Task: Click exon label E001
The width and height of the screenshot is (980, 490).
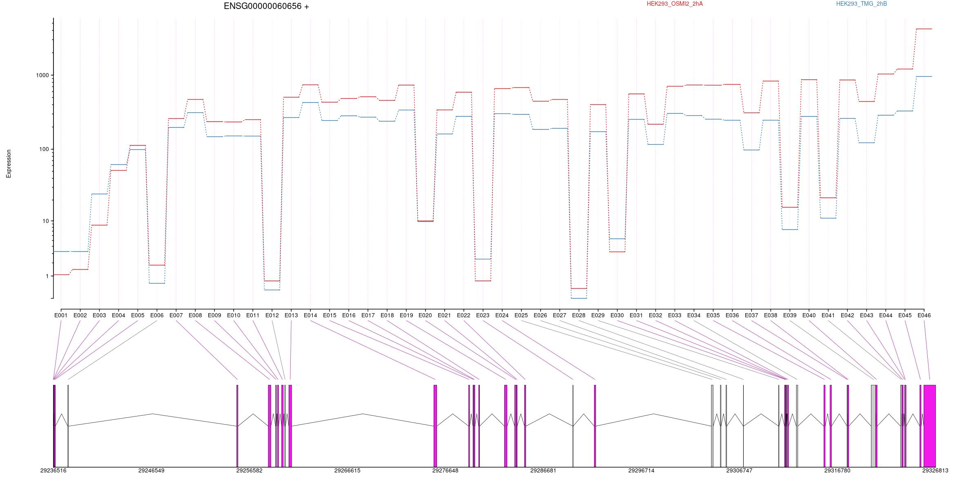Action: 61,315
